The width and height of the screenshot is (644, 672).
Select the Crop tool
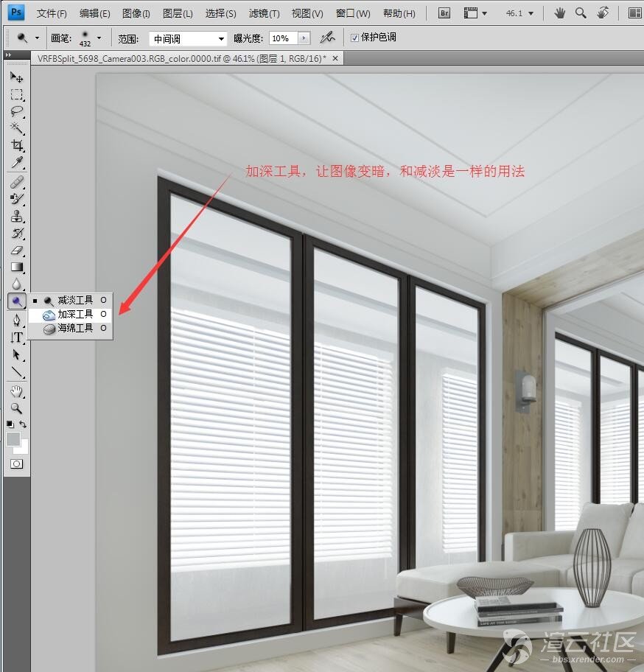point(17,145)
